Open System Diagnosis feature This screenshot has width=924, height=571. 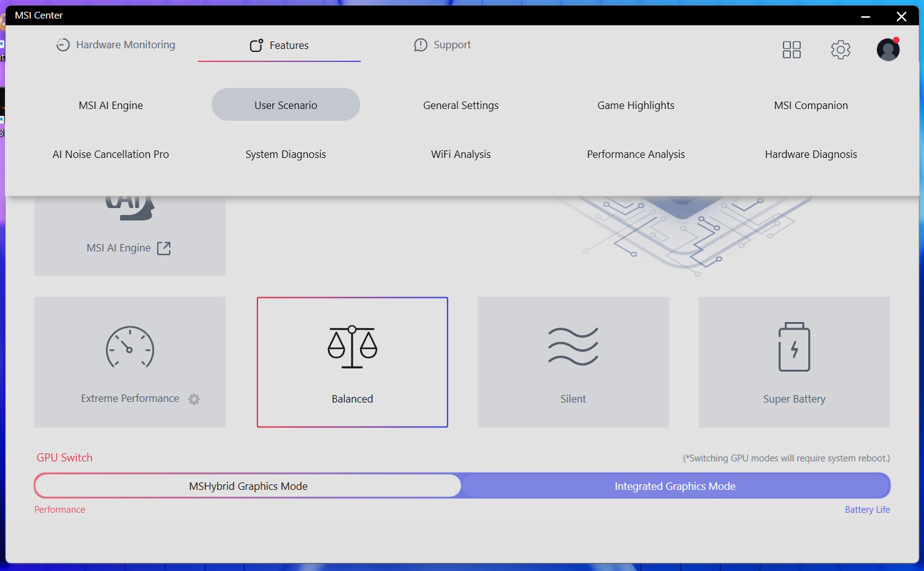[286, 154]
